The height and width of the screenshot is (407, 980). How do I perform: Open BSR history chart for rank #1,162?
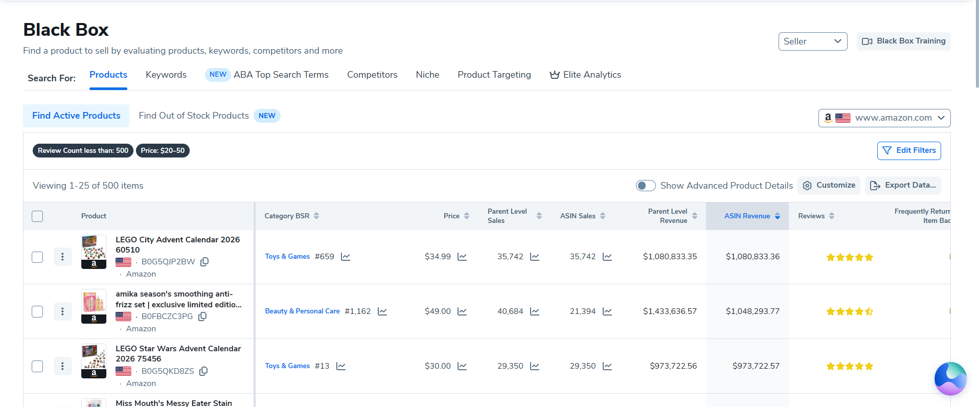coord(382,311)
